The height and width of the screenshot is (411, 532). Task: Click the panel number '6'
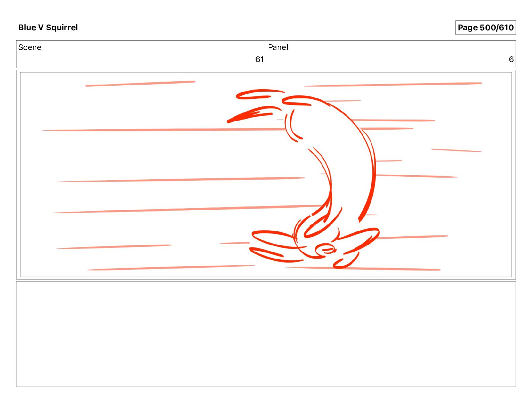tap(511, 59)
